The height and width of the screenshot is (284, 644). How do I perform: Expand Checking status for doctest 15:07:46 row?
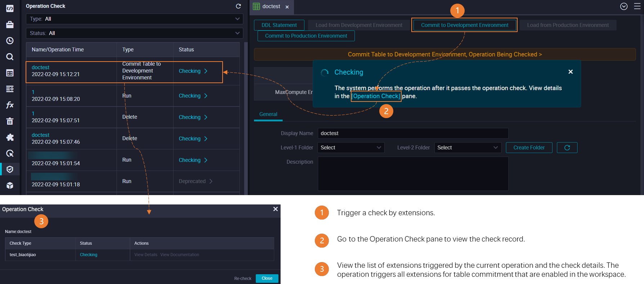pos(193,139)
